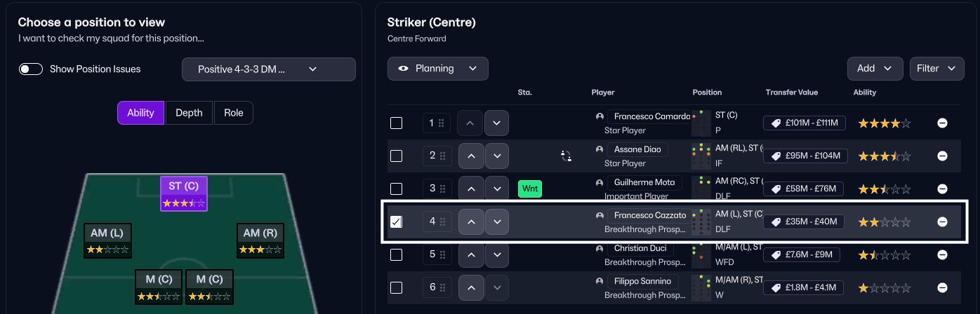
Task: Remove Francesco Camarda using the minus icon
Action: click(x=942, y=123)
